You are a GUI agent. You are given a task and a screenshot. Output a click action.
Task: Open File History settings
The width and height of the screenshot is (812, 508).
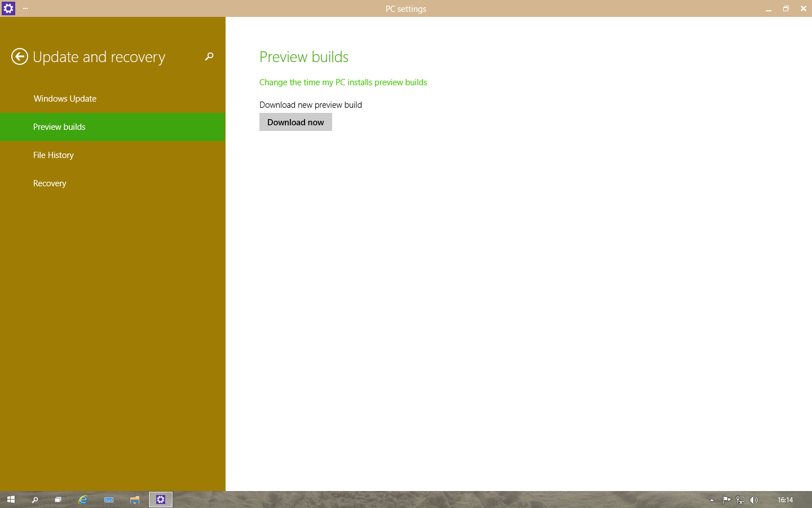click(54, 155)
